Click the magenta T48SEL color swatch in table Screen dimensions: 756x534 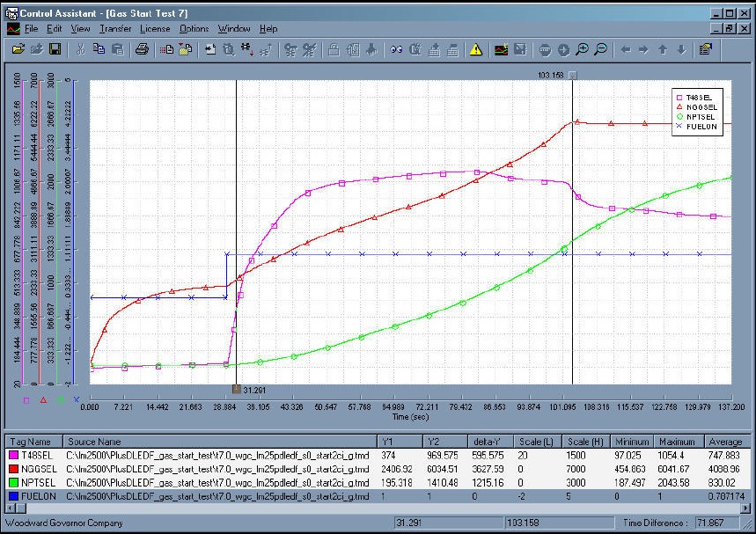click(13, 455)
